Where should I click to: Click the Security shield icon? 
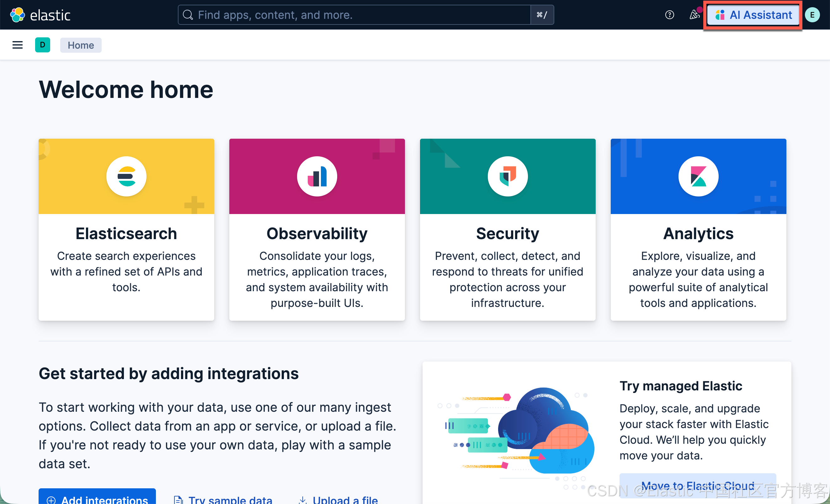[x=508, y=176]
